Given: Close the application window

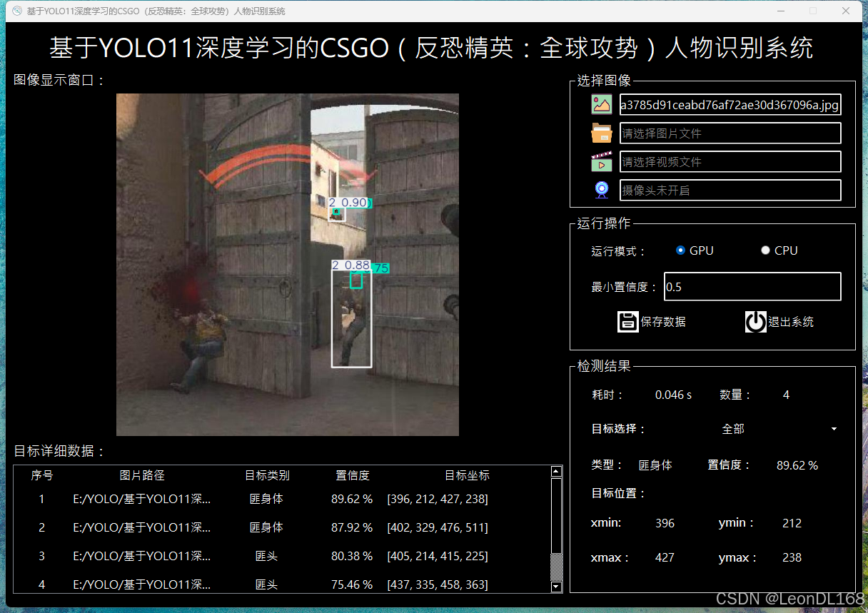Looking at the screenshot, I should coord(846,11).
